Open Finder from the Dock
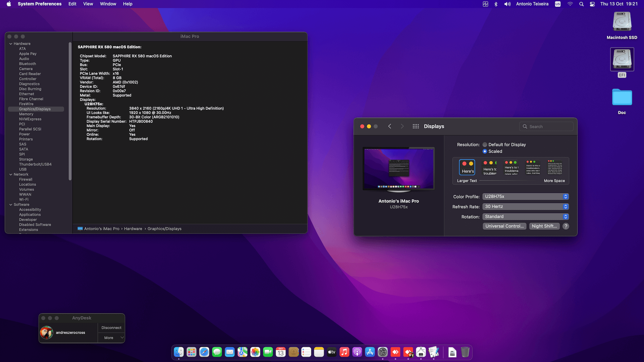The height and width of the screenshot is (362, 644). coord(179,352)
